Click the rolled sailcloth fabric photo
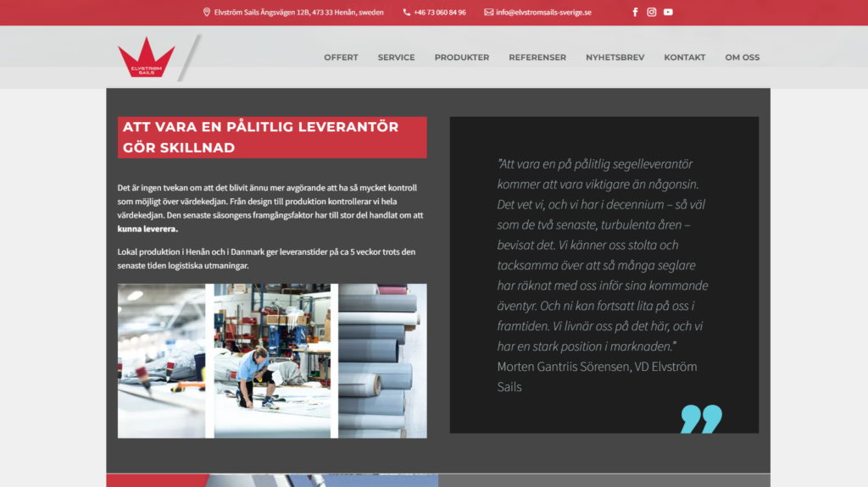This screenshot has height=487, width=868. [x=381, y=361]
